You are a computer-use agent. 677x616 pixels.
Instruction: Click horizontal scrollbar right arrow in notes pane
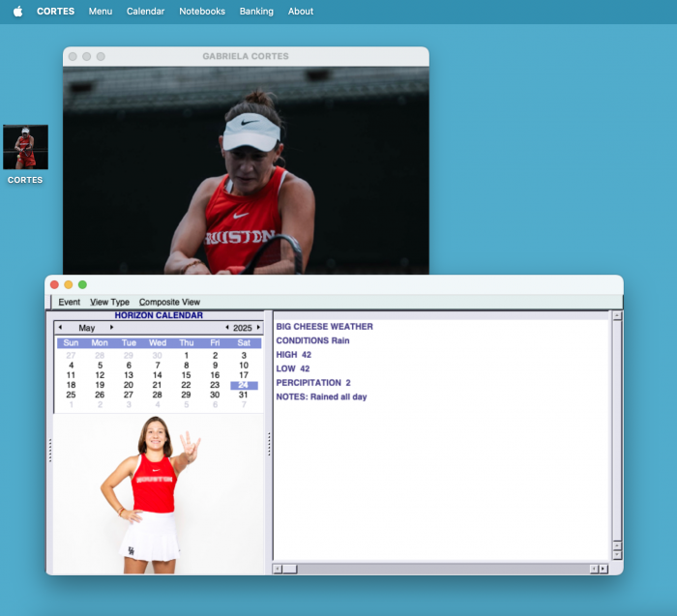pyautogui.click(x=603, y=569)
